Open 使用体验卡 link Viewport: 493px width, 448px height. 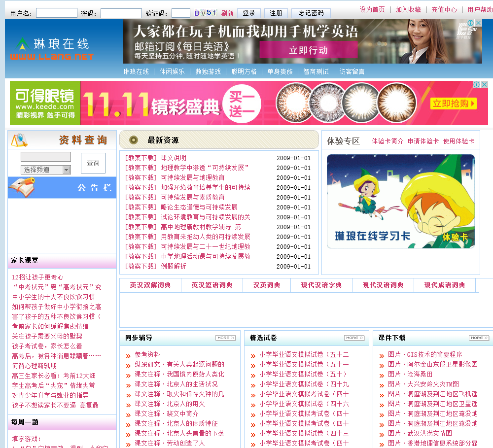(x=458, y=141)
